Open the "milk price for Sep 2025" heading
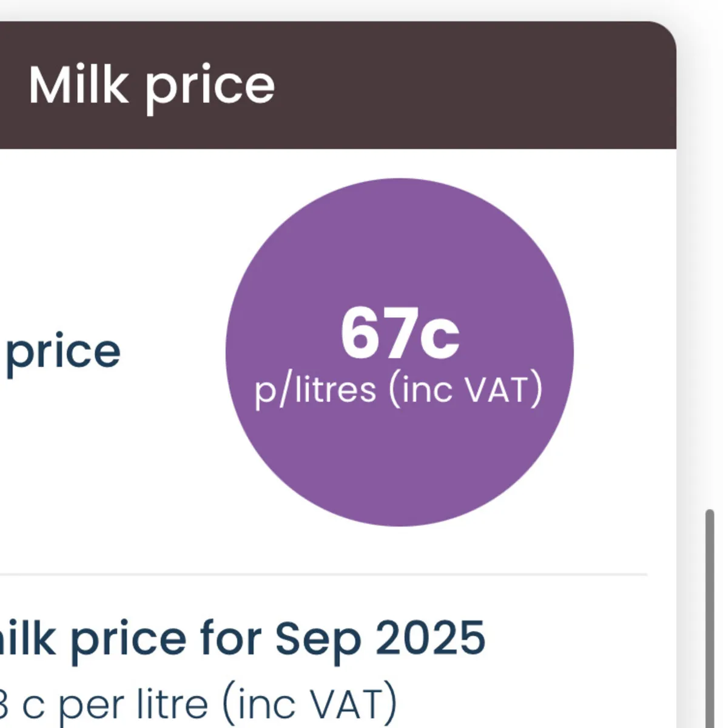 tap(243, 639)
